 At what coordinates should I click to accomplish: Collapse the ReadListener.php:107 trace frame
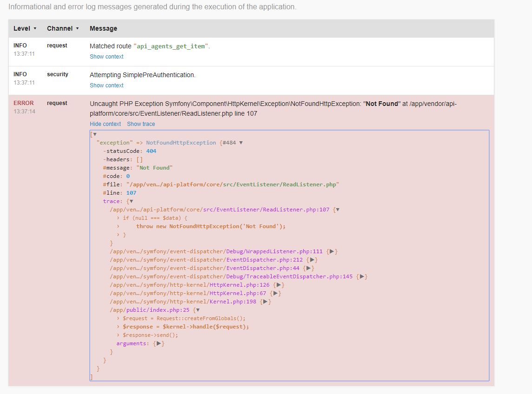pos(337,210)
